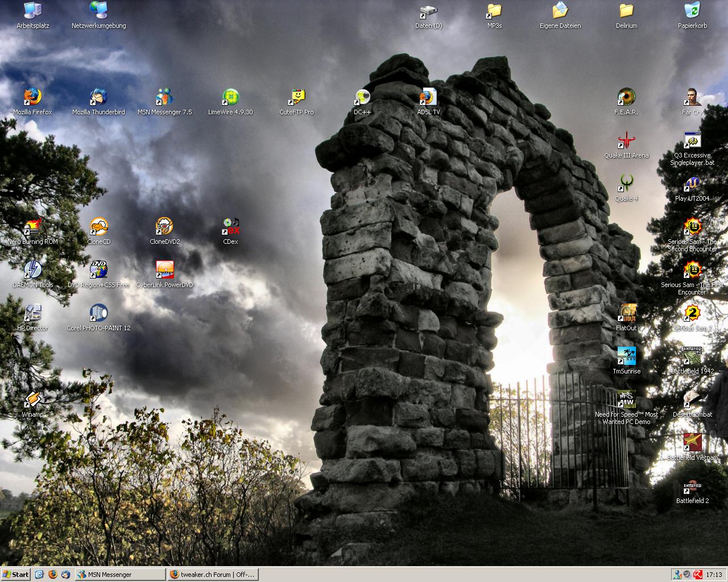Launch Thunderbird from the Quick Launch bar
The height and width of the screenshot is (582, 728).
tap(66, 575)
